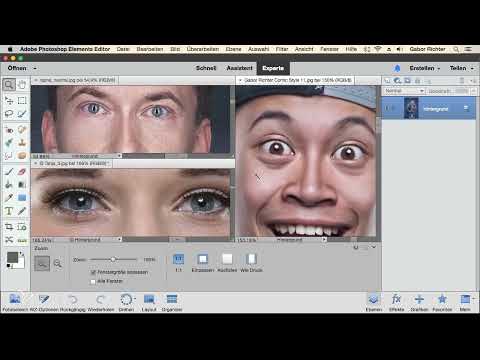Open the Filter menu
This screenshot has height=360, width=480.
pyautogui.click(x=282, y=49)
